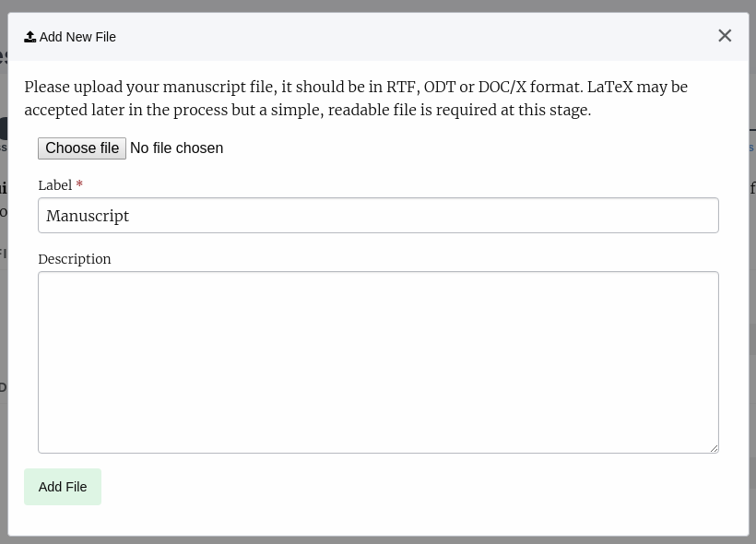Viewport: 756px width, 544px height.
Task: Click empty space right of Add File
Action: [x=415, y=487]
